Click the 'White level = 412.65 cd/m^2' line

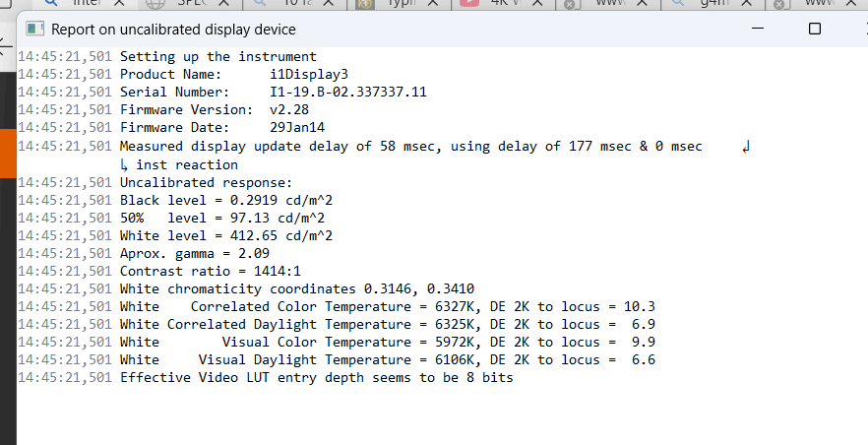point(226,235)
